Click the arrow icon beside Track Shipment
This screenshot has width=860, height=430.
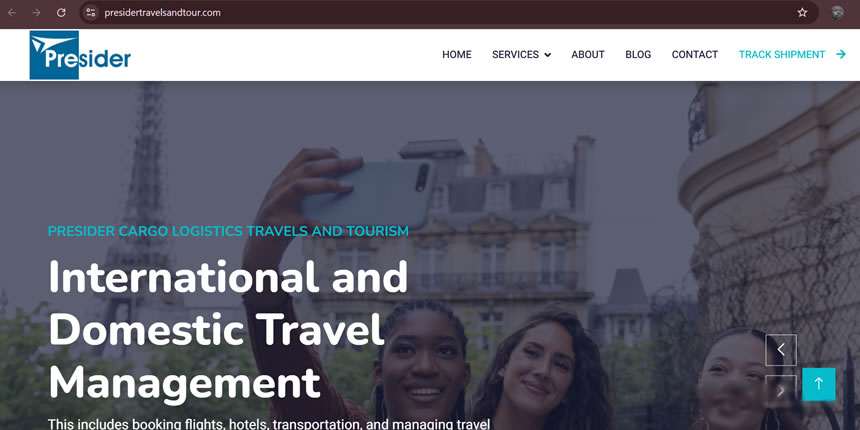(841, 54)
